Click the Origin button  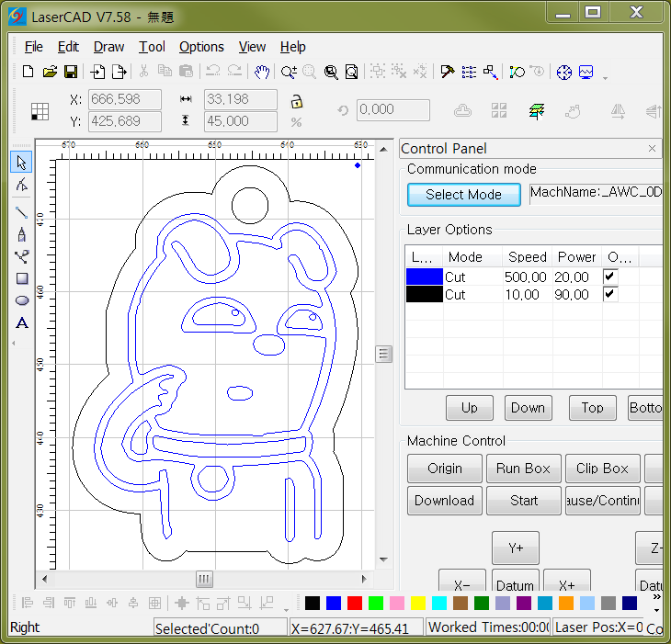(x=445, y=469)
